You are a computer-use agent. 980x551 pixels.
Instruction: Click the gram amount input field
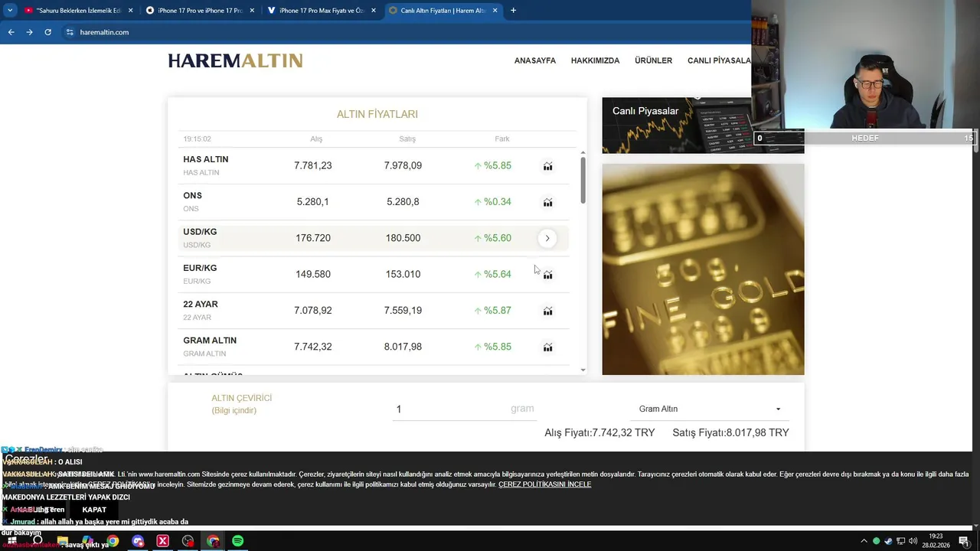[x=464, y=409]
